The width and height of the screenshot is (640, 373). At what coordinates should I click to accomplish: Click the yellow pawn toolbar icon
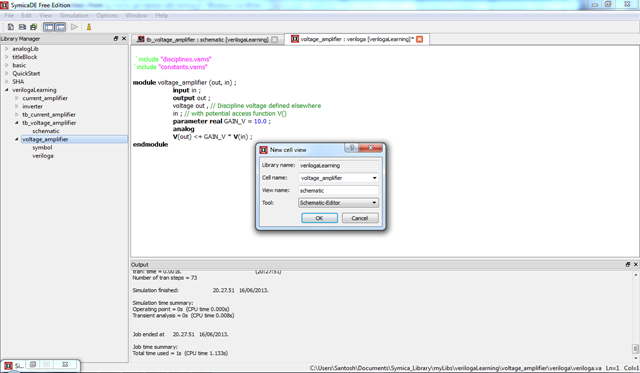[89, 27]
